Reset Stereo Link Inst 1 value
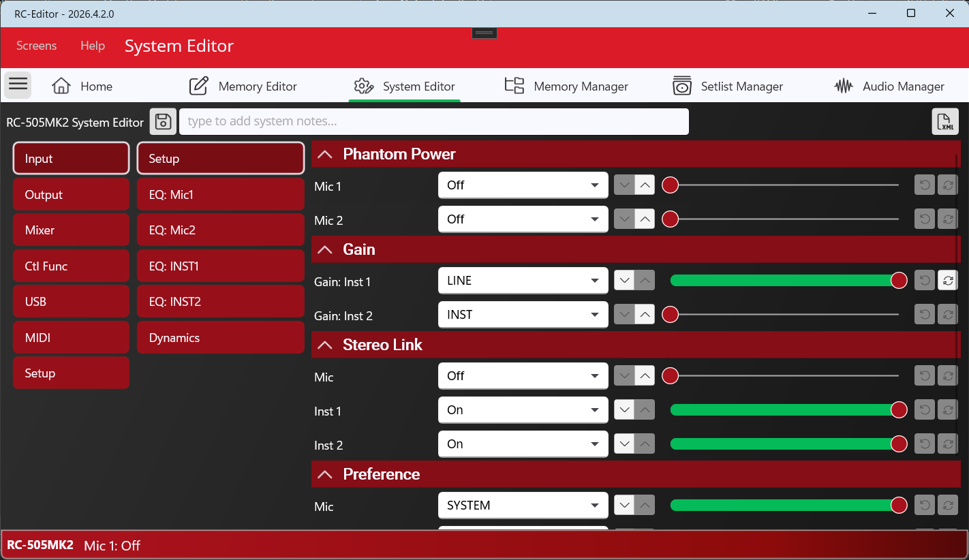969x560 pixels. (925, 410)
